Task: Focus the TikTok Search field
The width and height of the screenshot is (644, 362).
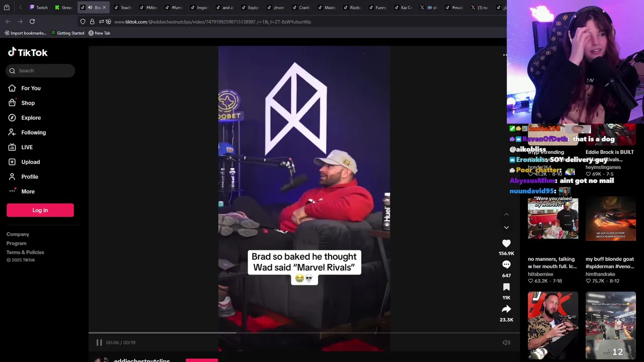Action: [x=40, y=70]
